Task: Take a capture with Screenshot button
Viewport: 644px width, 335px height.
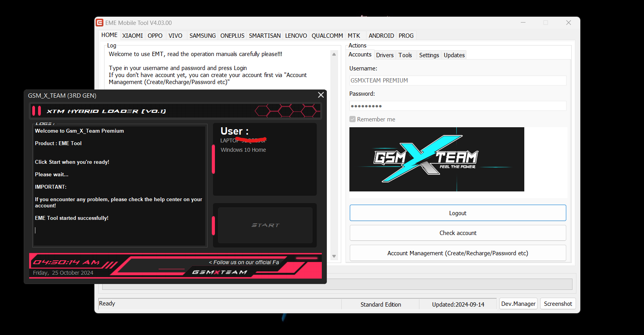Action: click(558, 304)
